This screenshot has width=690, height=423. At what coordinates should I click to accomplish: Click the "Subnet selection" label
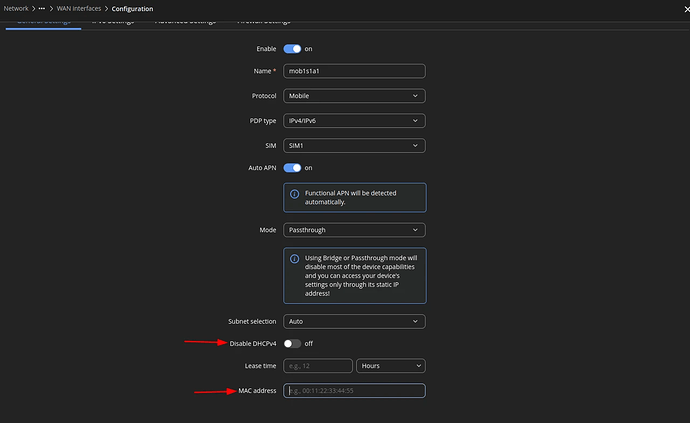pos(252,321)
